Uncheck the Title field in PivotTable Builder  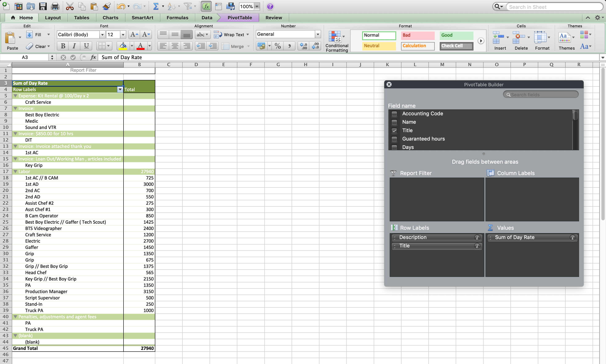coord(394,131)
